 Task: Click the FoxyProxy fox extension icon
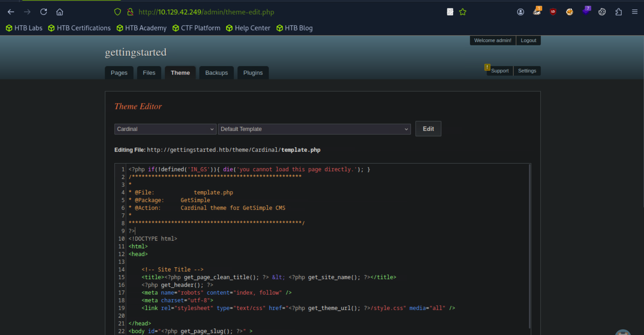tap(569, 12)
